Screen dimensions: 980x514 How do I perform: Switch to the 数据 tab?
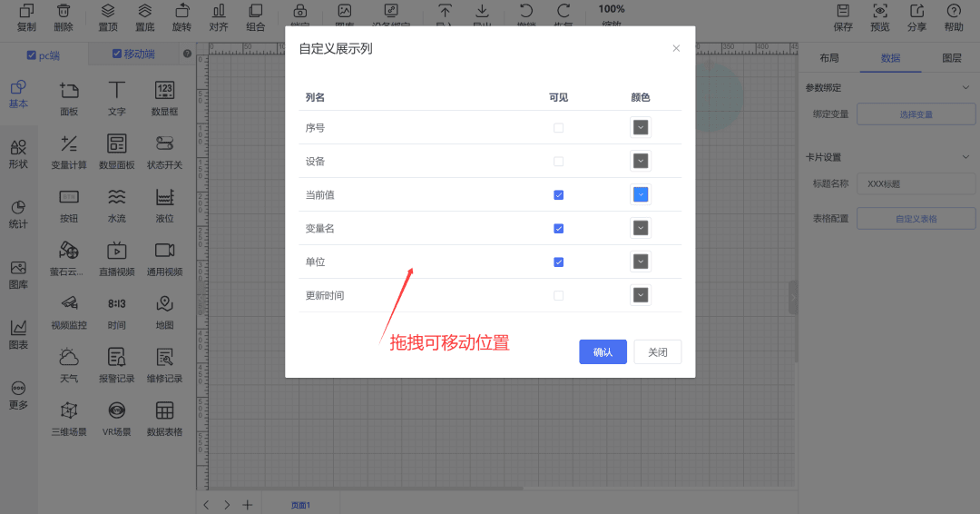tap(891, 58)
